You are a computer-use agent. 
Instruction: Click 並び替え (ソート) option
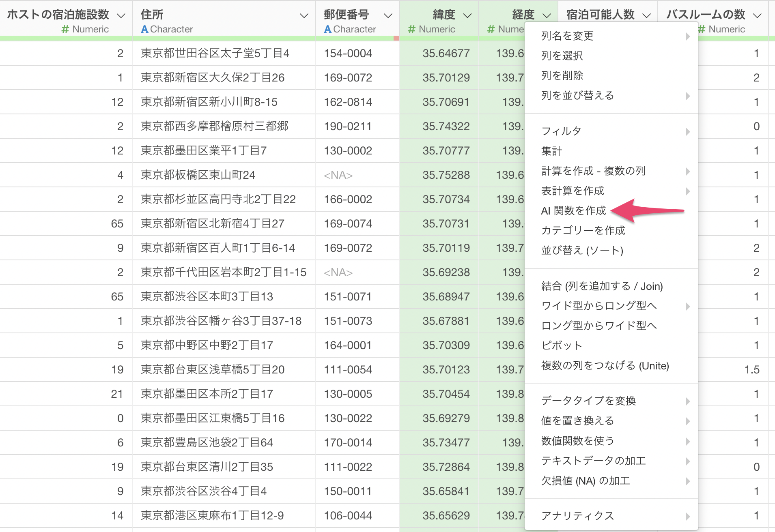582,250
